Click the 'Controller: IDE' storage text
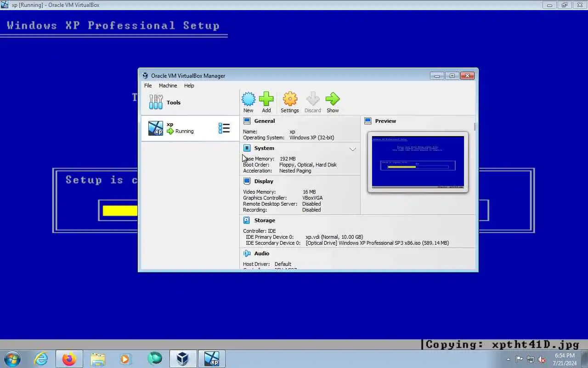 pos(260,231)
